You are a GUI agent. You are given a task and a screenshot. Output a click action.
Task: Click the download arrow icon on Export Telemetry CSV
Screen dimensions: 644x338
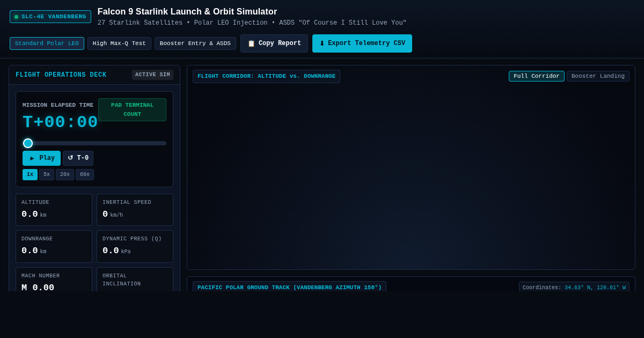click(322, 43)
